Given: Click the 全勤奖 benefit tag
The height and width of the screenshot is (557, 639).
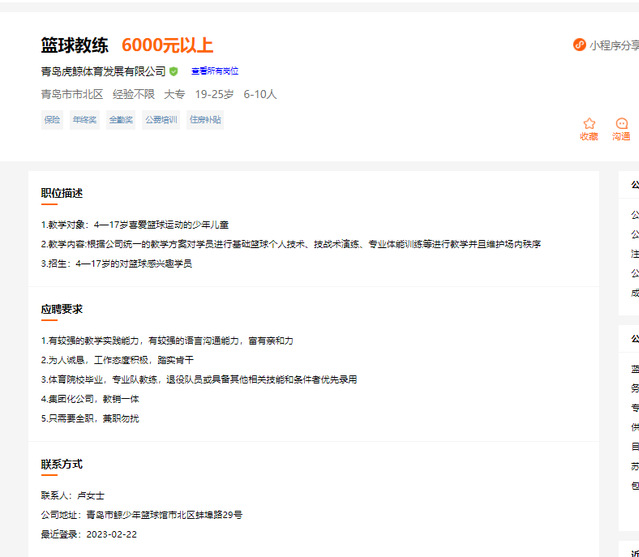Looking at the screenshot, I should pyautogui.click(x=121, y=120).
